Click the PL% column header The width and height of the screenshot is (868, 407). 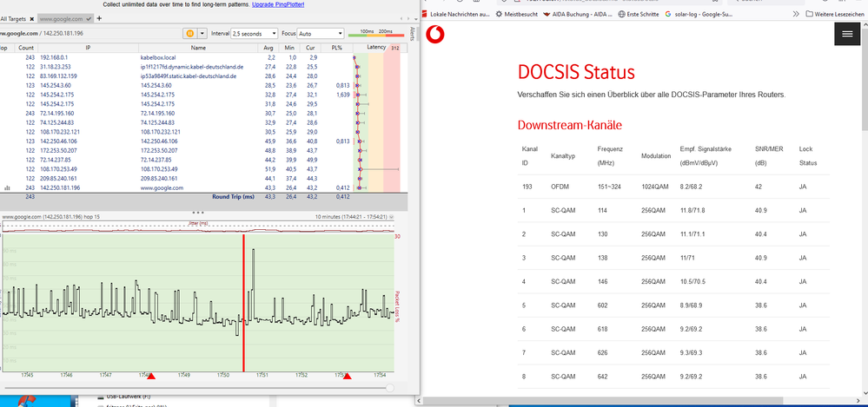tap(336, 48)
